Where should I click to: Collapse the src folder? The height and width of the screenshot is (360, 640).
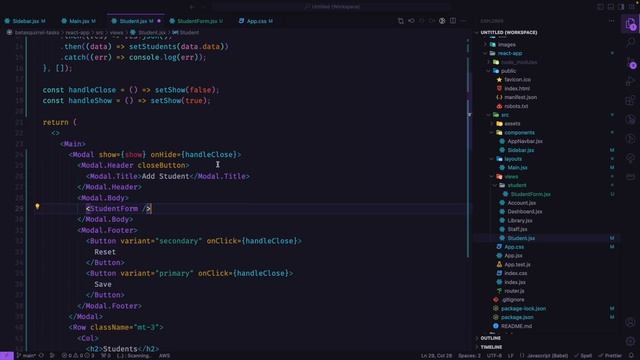click(504, 115)
